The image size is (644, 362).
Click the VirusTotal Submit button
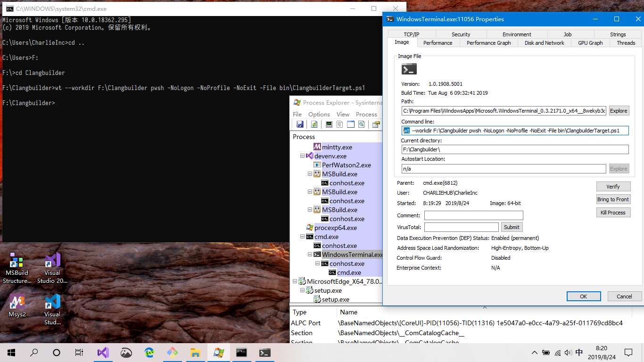(x=512, y=227)
